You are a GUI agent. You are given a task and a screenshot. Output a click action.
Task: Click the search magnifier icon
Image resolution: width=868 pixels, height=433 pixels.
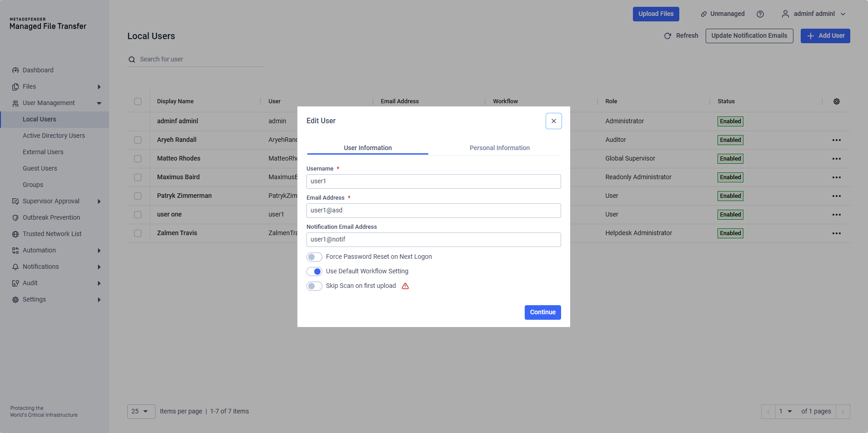click(132, 59)
